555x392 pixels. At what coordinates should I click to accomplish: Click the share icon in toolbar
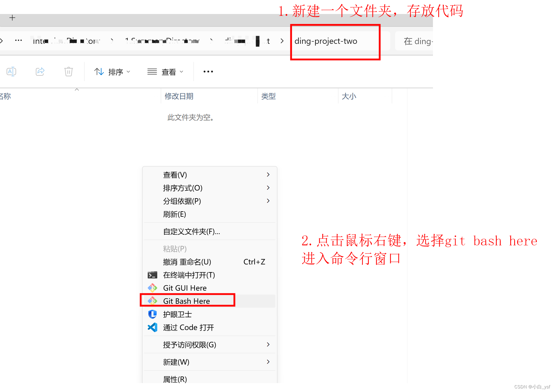[x=40, y=72]
